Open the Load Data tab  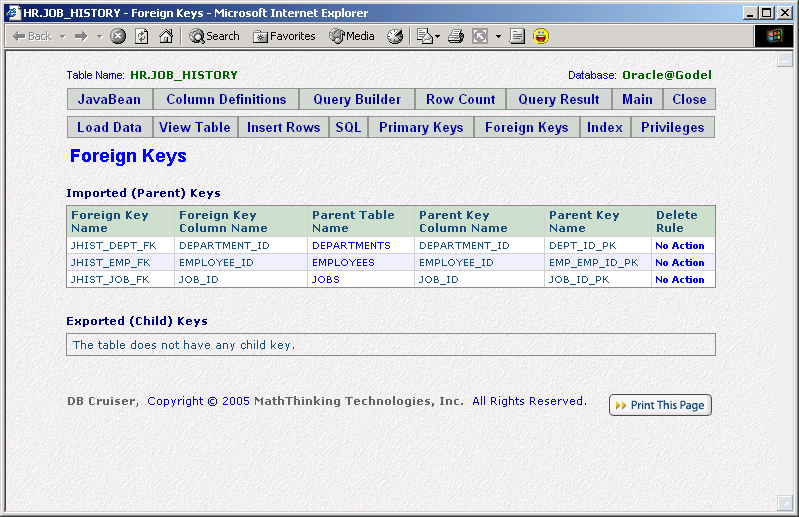(110, 127)
